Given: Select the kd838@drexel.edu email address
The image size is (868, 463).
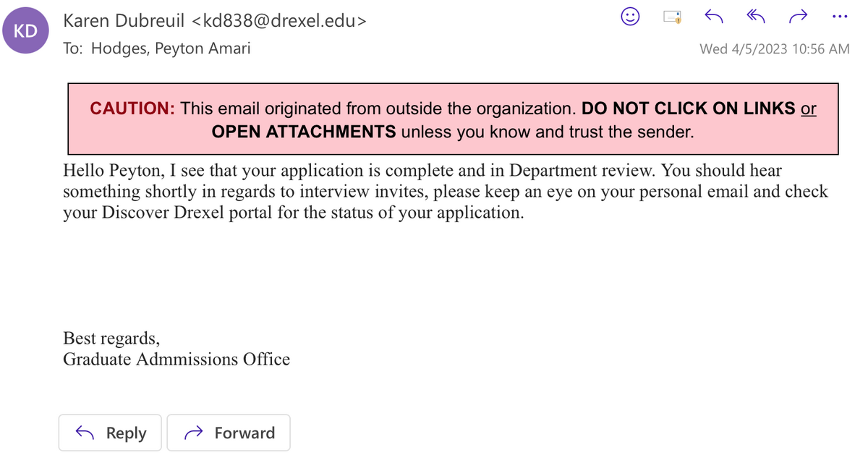Looking at the screenshot, I should click(x=280, y=22).
